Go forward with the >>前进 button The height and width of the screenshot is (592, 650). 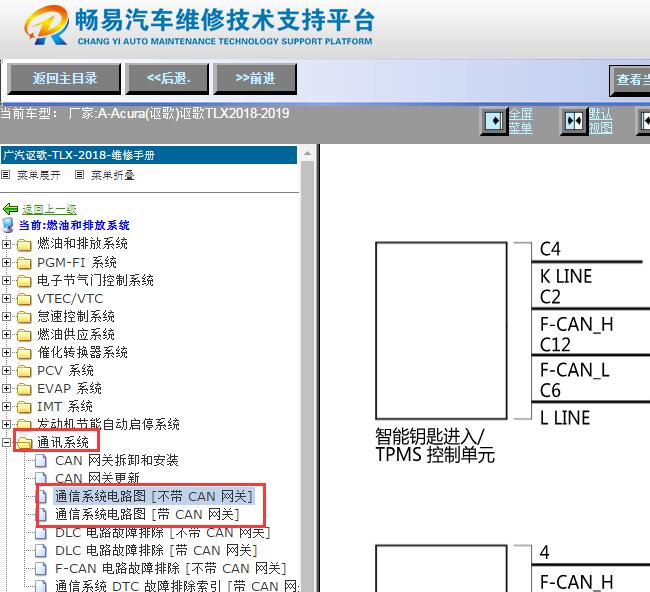click(255, 78)
